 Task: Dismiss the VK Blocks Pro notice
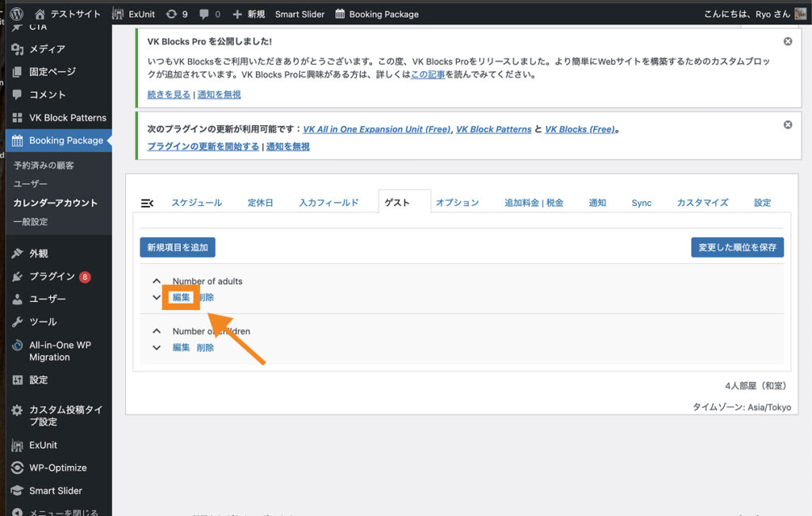pyautogui.click(x=787, y=41)
